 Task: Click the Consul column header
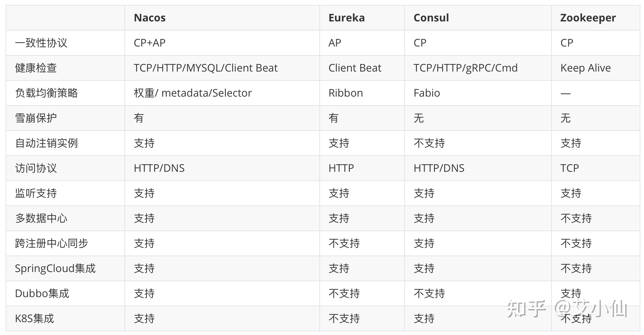pyautogui.click(x=431, y=18)
